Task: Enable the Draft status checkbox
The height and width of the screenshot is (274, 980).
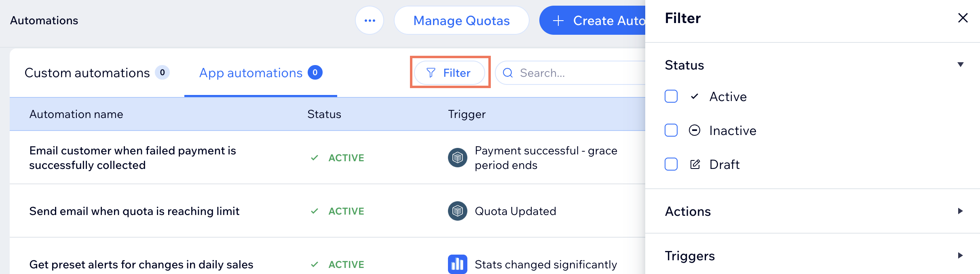Action: [671, 164]
